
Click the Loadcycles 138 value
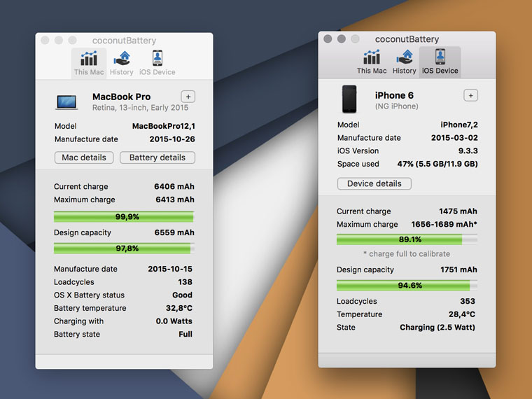point(185,282)
